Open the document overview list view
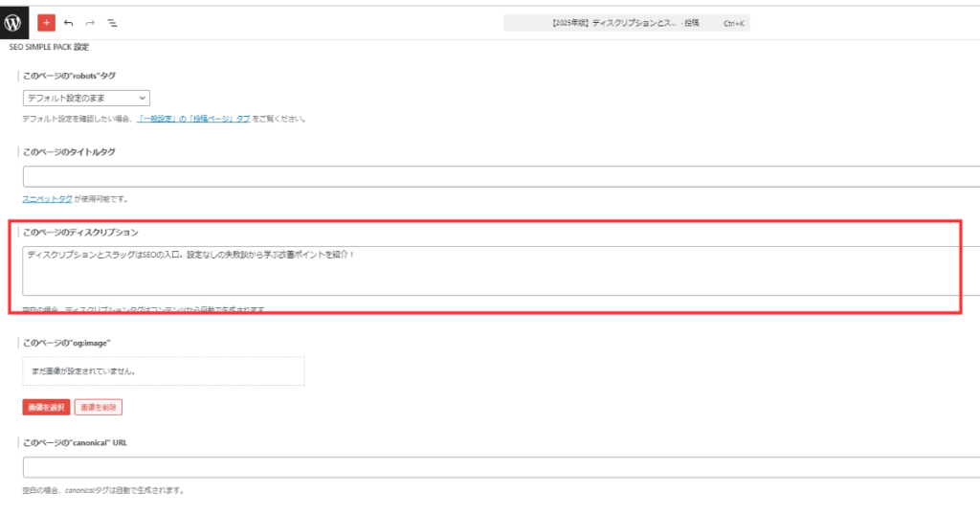The image size is (980, 515). pos(113,21)
